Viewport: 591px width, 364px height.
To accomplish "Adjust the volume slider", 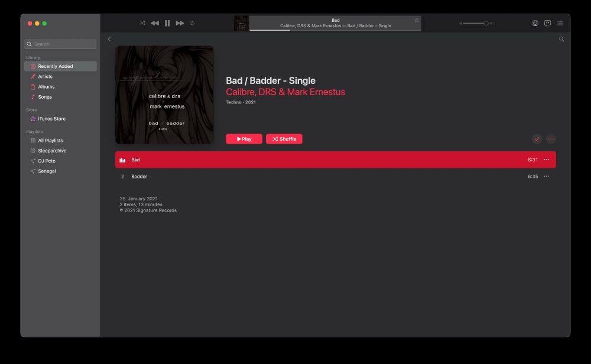I will [477, 24].
